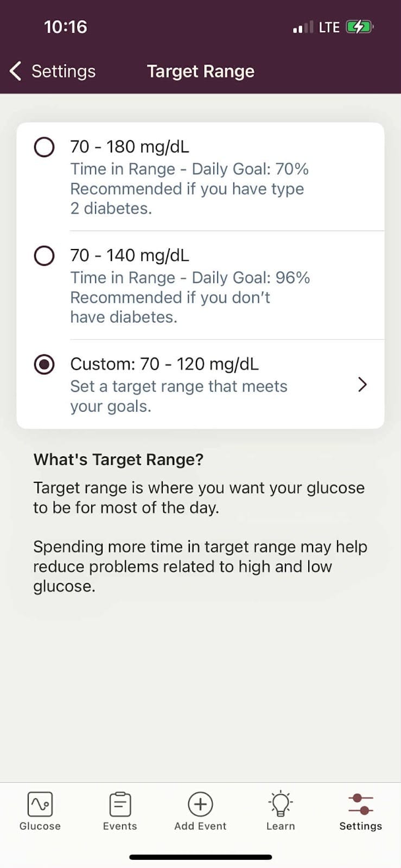The height and width of the screenshot is (868, 401).
Task: Select the Custom range radio button
Action: 44,364
